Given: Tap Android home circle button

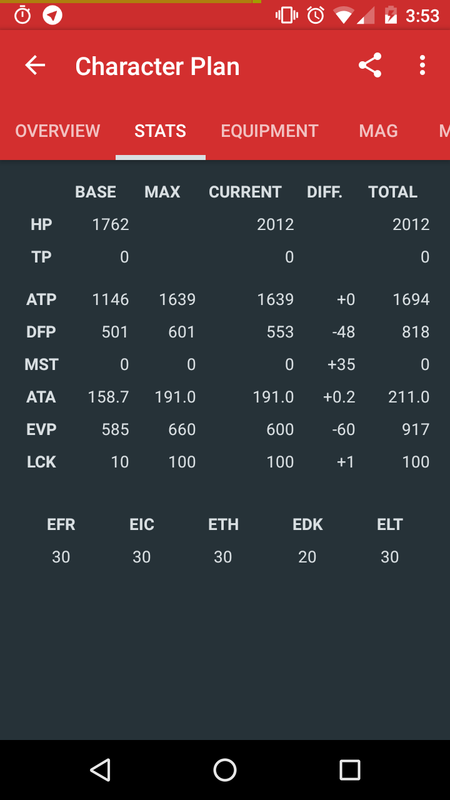Looking at the screenshot, I should pos(224,769).
